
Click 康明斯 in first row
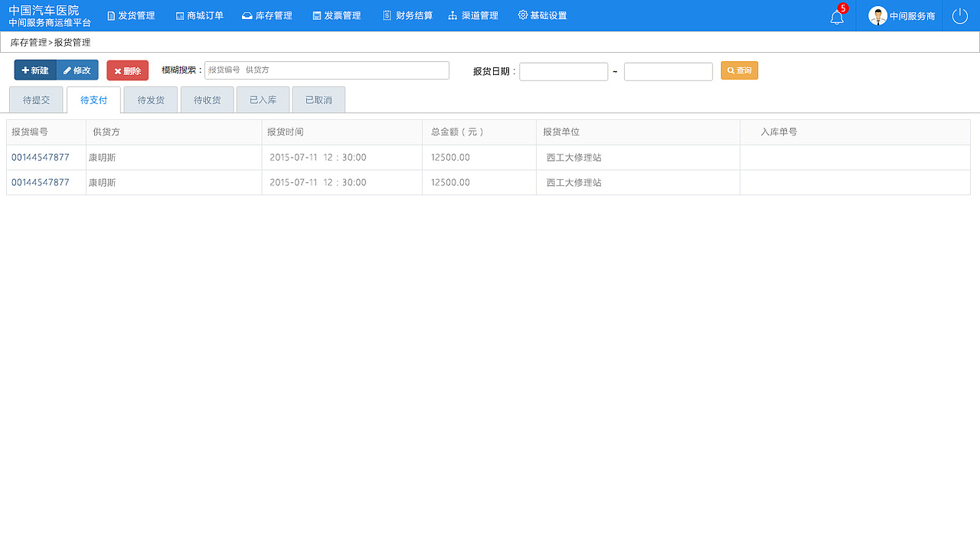[x=102, y=158]
